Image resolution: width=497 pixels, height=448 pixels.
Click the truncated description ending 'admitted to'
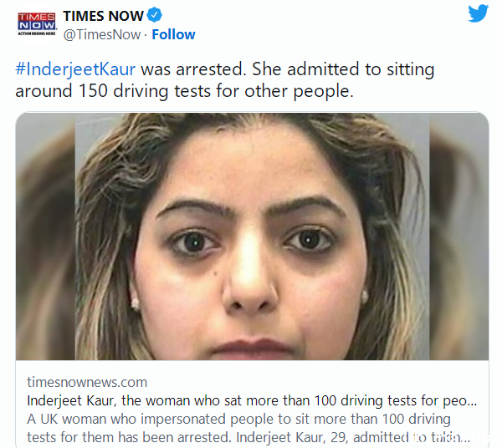pos(248,437)
